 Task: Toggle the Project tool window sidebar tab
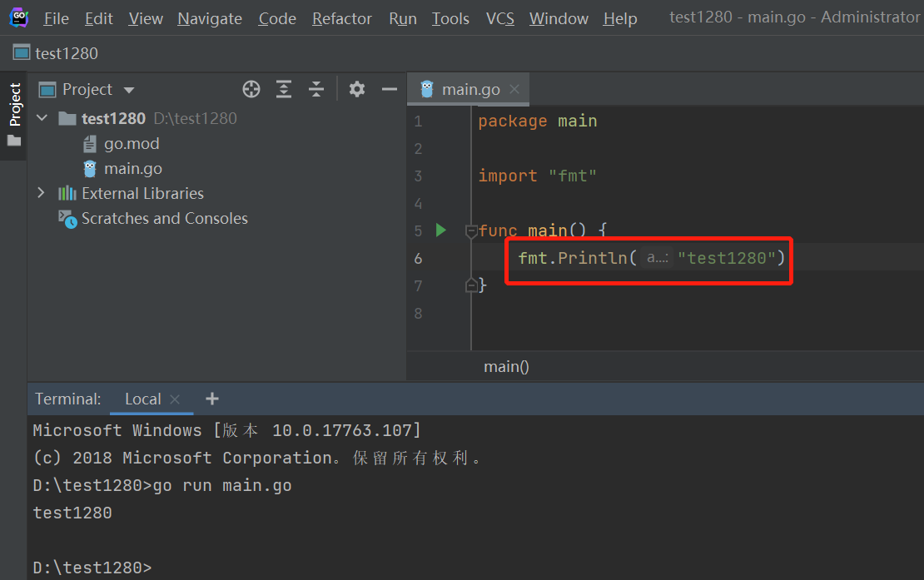point(15,104)
